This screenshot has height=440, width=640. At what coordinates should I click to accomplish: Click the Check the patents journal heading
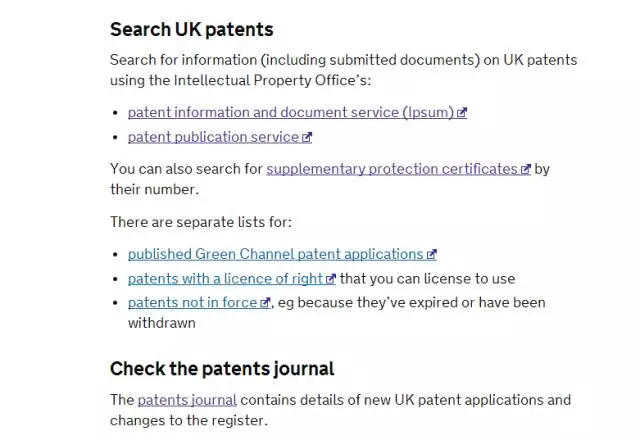[222, 368]
